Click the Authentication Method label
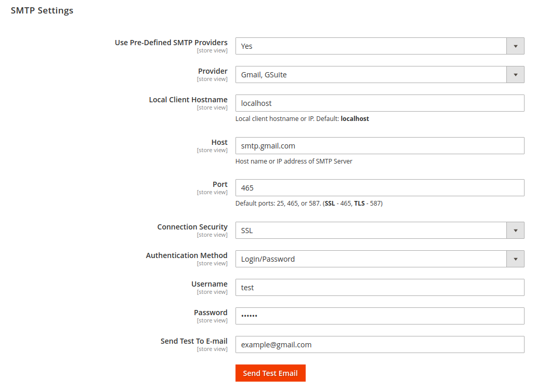 (187, 255)
